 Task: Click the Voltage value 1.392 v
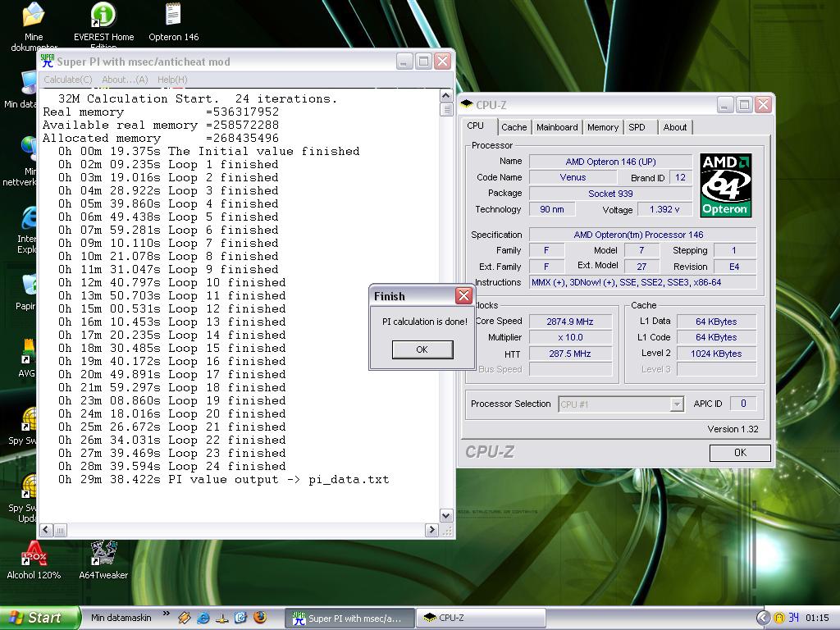click(664, 209)
